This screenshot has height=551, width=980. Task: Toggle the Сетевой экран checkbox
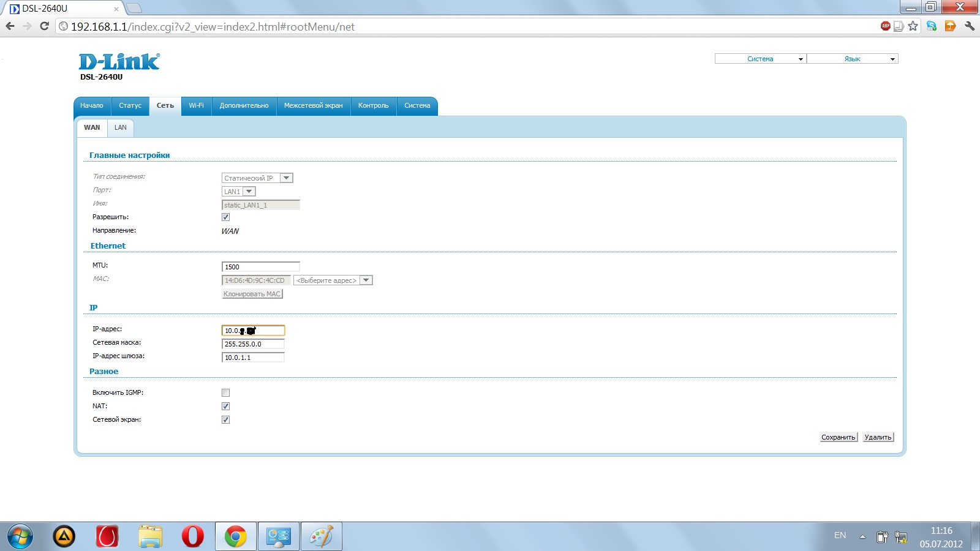[225, 420]
